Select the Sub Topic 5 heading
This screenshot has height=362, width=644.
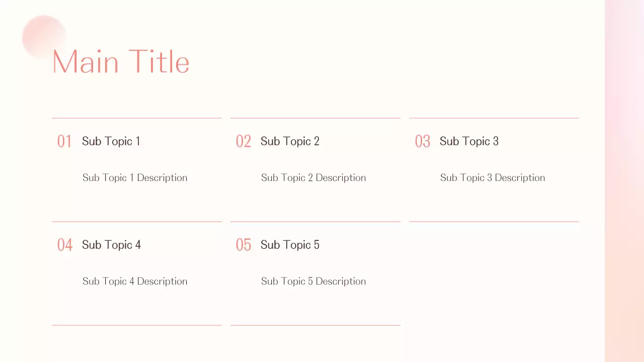(290, 245)
